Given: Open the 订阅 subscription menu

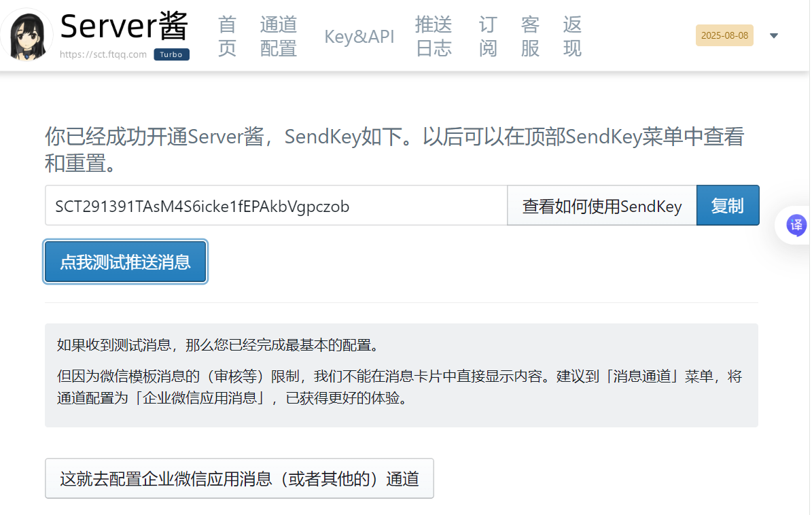Looking at the screenshot, I should [x=488, y=36].
